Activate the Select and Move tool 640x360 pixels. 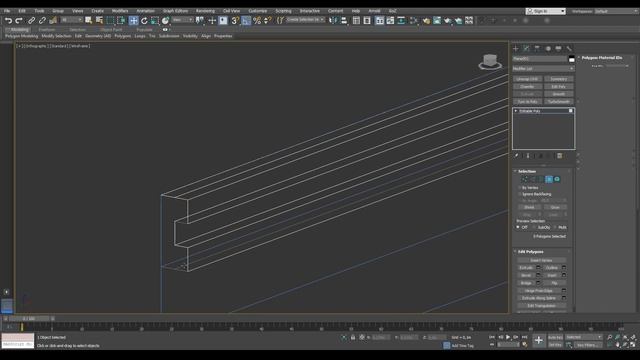133,20
